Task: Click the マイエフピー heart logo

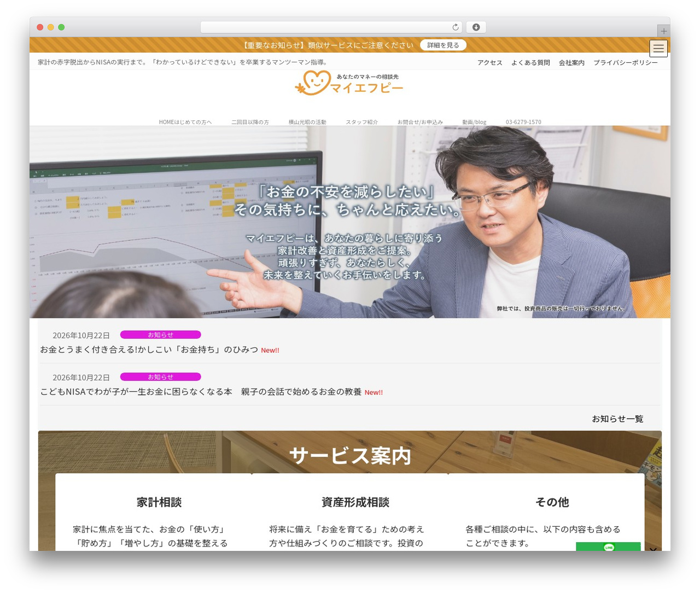Action: point(349,84)
